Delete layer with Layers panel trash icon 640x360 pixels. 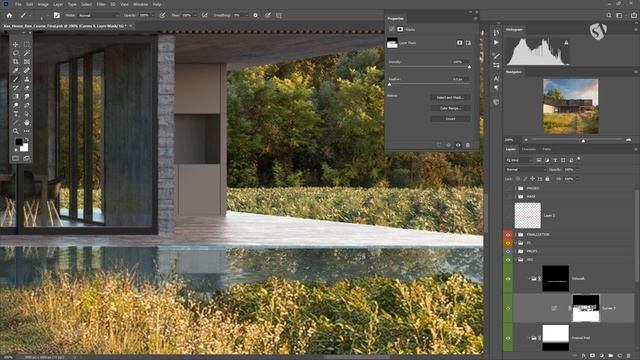pyautogui.click(x=628, y=356)
